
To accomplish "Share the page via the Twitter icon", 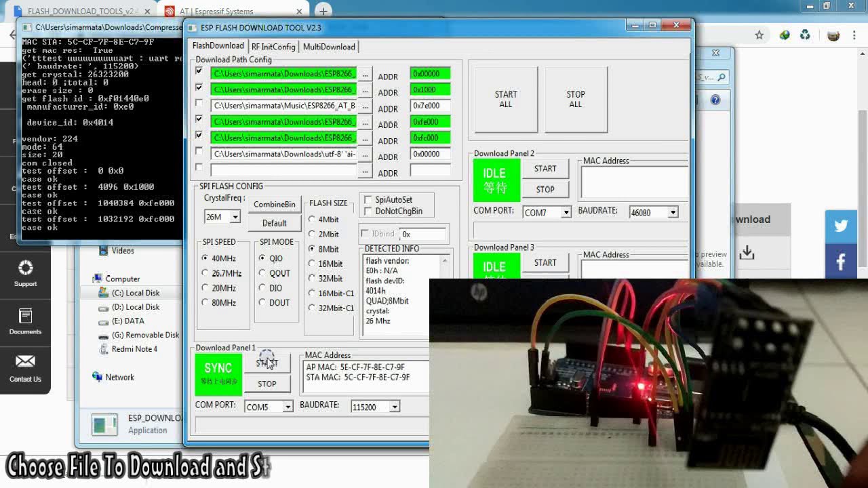I will pyautogui.click(x=841, y=226).
